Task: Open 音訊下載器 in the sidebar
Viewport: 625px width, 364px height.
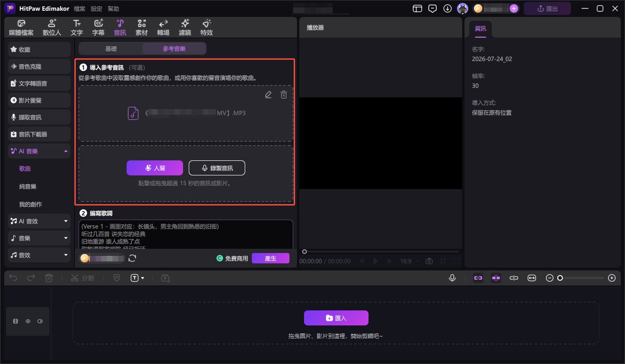Action: click(x=40, y=134)
